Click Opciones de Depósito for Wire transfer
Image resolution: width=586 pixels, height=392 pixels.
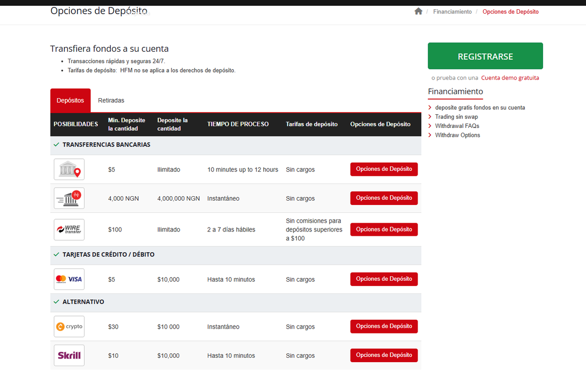pos(384,229)
